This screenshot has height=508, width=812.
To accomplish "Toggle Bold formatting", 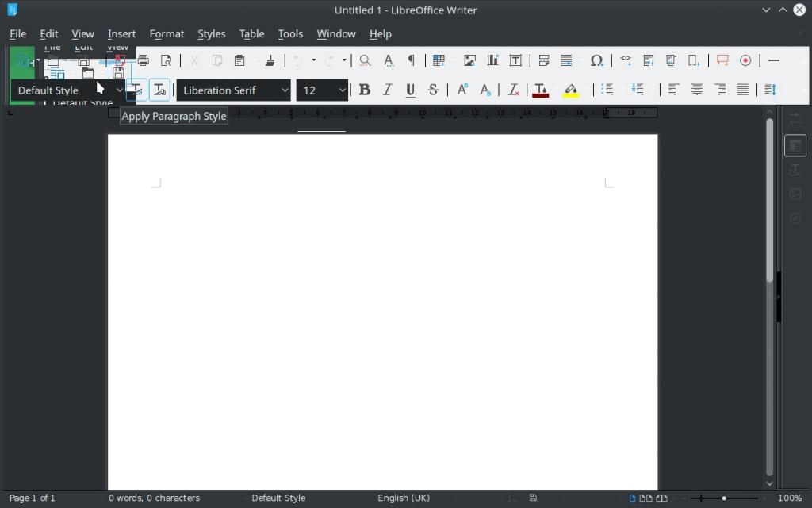I will click(x=365, y=90).
